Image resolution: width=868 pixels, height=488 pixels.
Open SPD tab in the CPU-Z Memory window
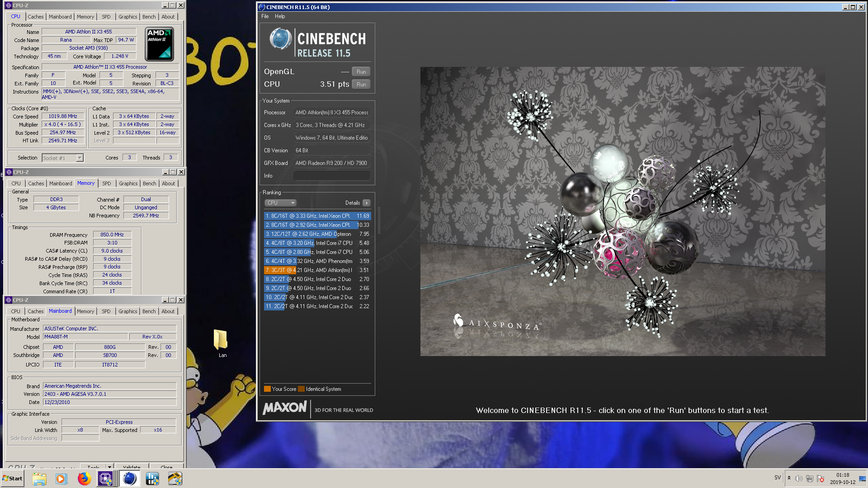(x=107, y=183)
